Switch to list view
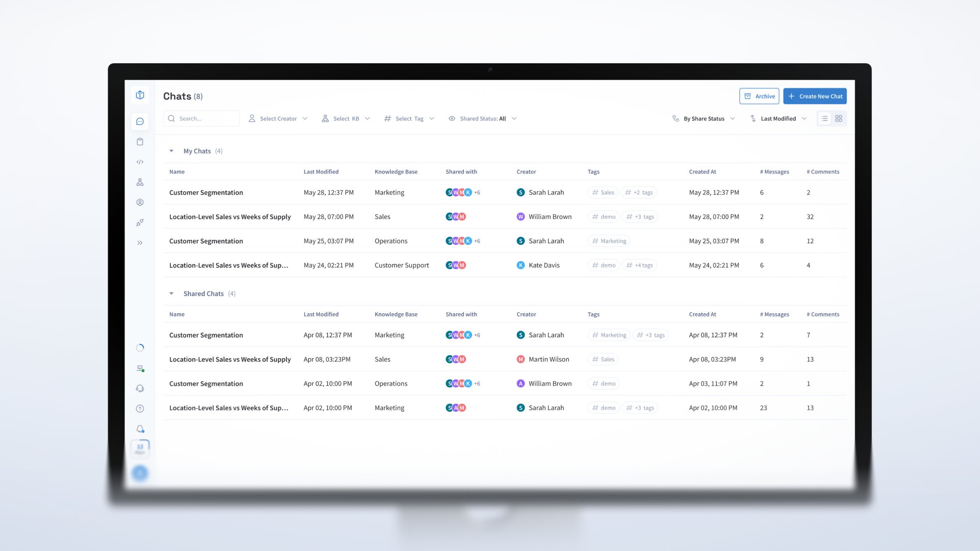Image resolution: width=980 pixels, height=551 pixels. (824, 118)
